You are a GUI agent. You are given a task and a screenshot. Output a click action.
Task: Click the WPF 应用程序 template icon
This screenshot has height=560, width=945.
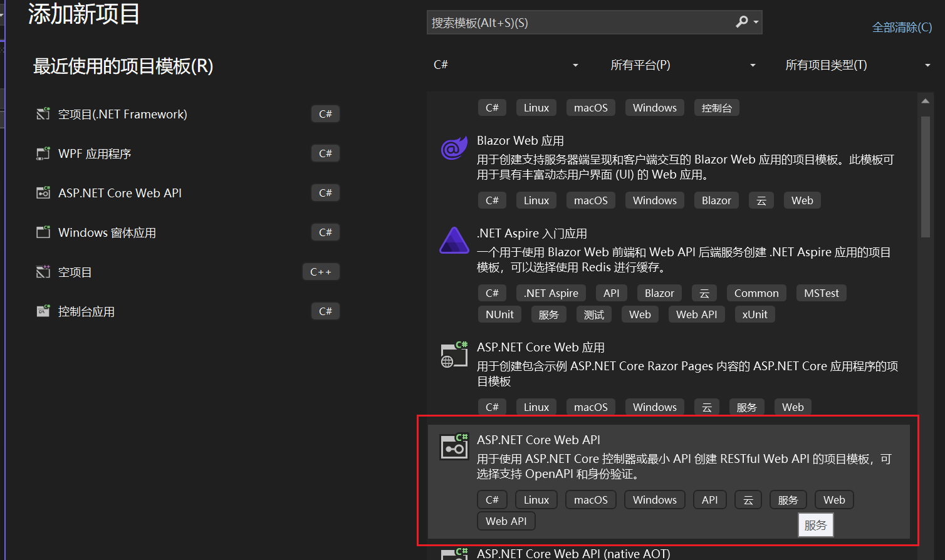[43, 153]
